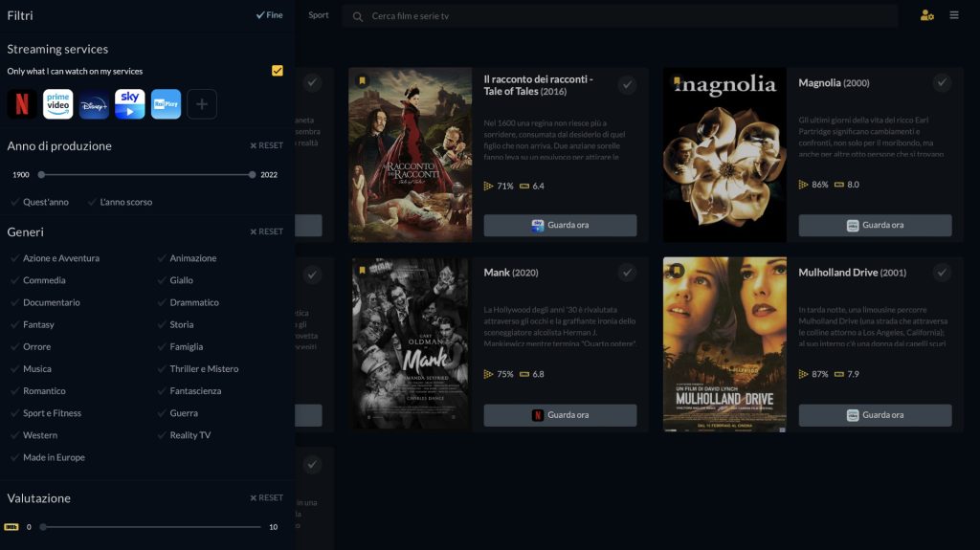The width and height of the screenshot is (980, 550).
Task: Select the Netflix streaming service icon
Action: click(22, 103)
